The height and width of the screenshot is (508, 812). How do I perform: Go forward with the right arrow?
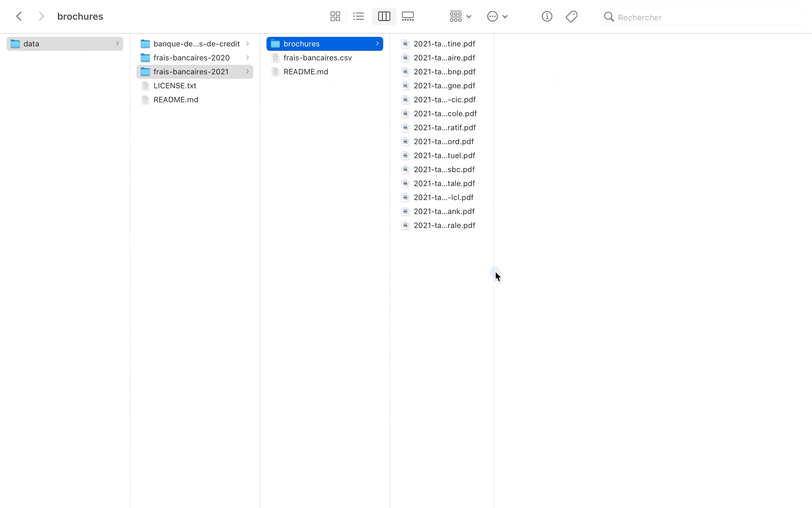[x=41, y=16]
